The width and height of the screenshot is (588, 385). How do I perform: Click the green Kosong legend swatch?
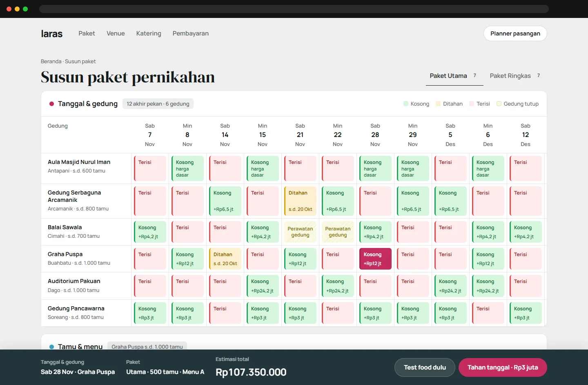click(406, 104)
